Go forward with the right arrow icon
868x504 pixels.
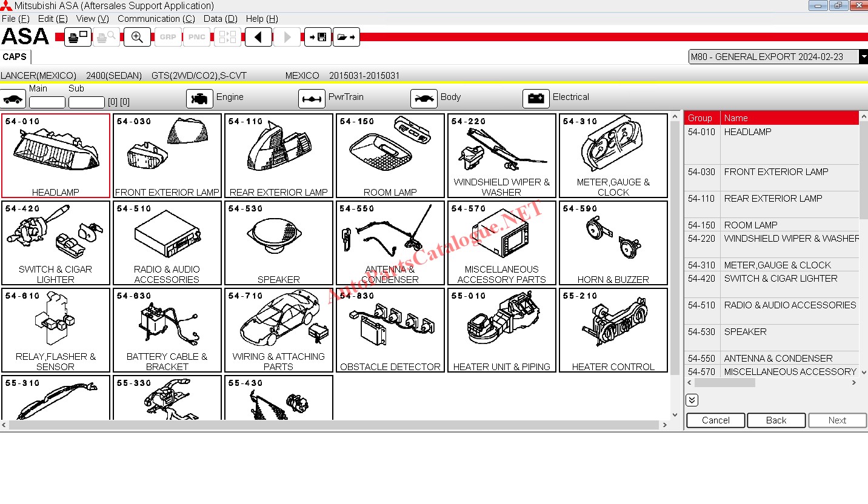coord(287,37)
